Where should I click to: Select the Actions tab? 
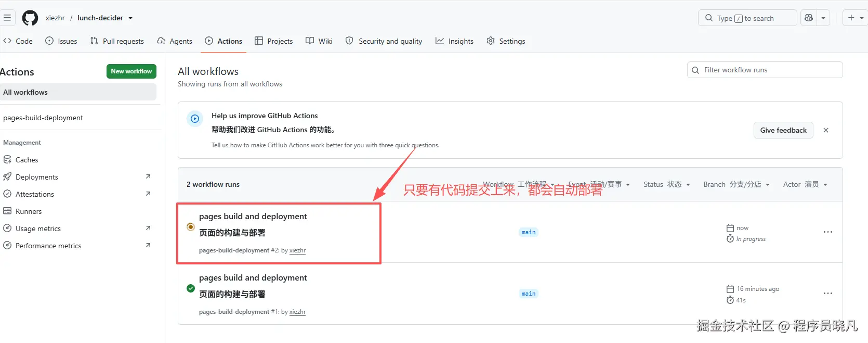[223, 41]
